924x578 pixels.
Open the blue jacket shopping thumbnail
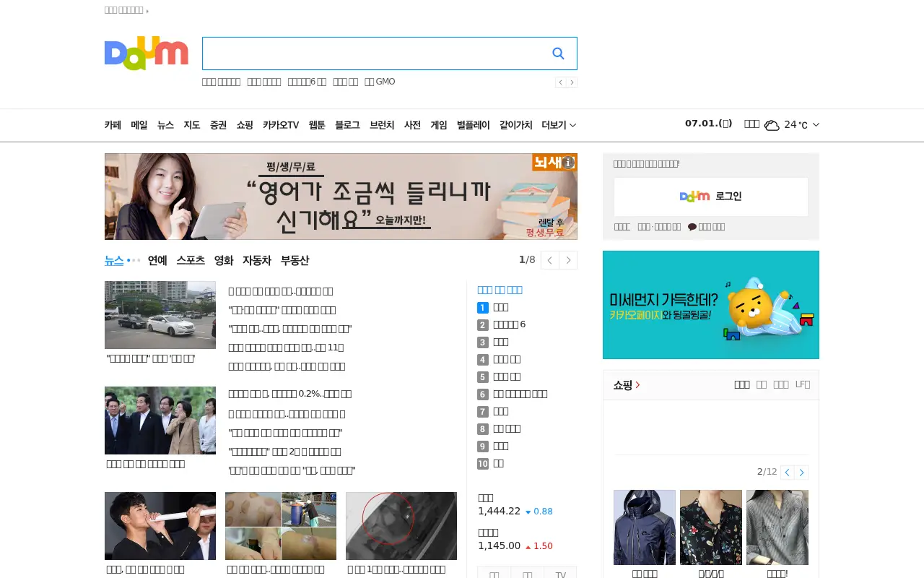click(645, 527)
